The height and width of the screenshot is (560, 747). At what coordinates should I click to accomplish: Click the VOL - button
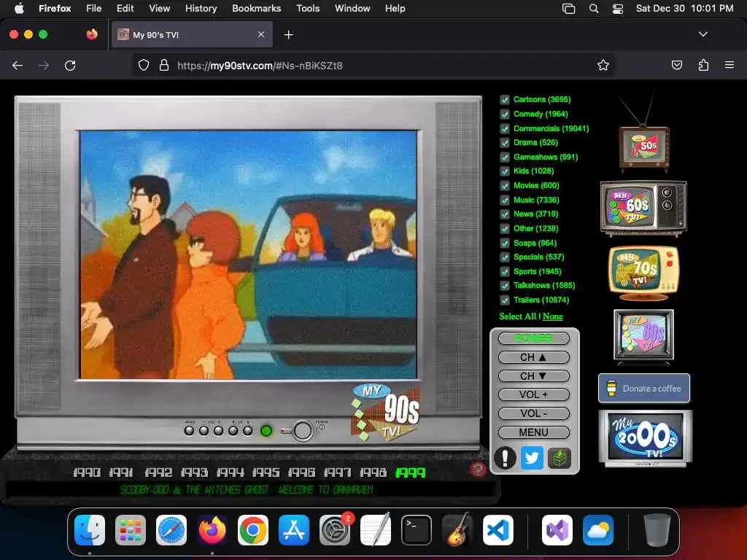click(x=533, y=413)
